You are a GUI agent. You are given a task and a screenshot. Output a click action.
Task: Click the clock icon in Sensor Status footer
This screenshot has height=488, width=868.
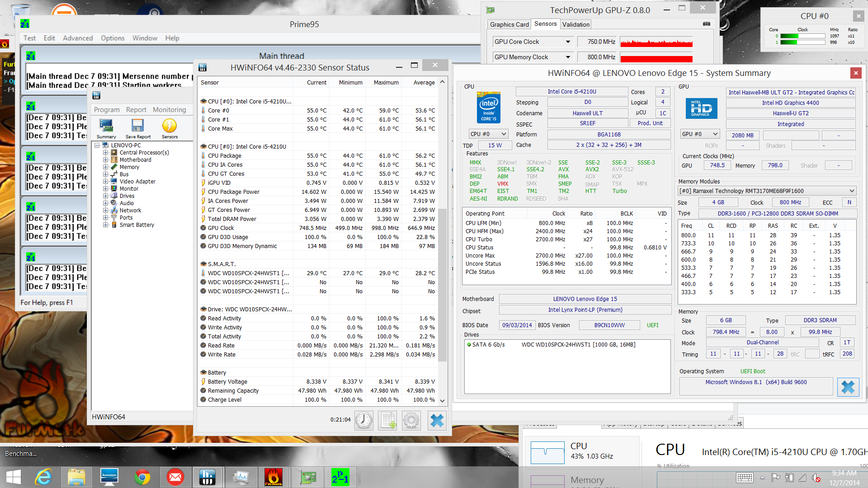tap(363, 420)
